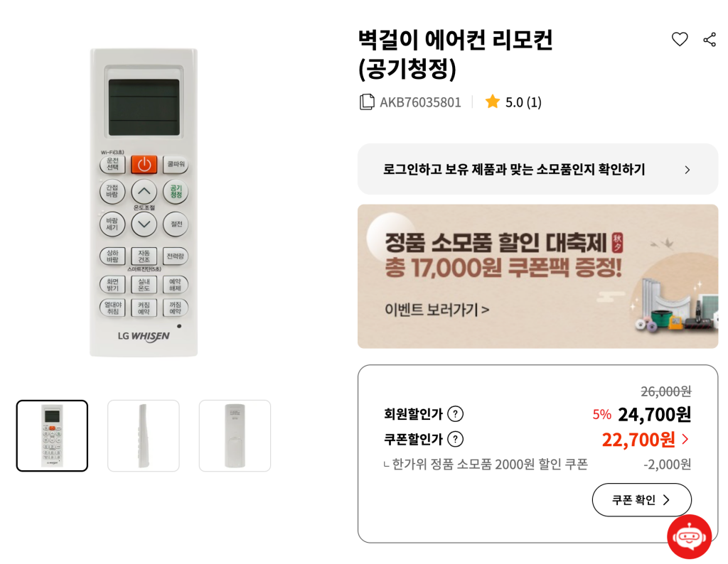
Task: Click the gold star rating icon
Action: (x=493, y=102)
